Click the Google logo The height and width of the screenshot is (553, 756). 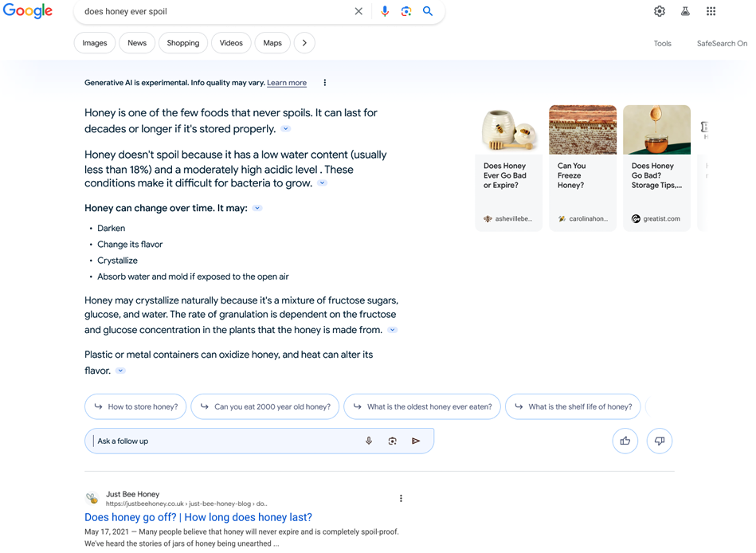27,11
